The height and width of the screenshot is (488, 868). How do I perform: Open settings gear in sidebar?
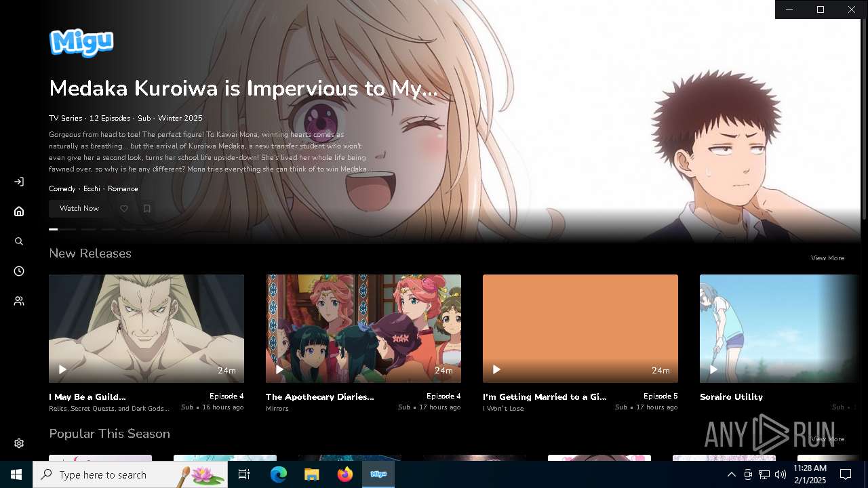[19, 443]
